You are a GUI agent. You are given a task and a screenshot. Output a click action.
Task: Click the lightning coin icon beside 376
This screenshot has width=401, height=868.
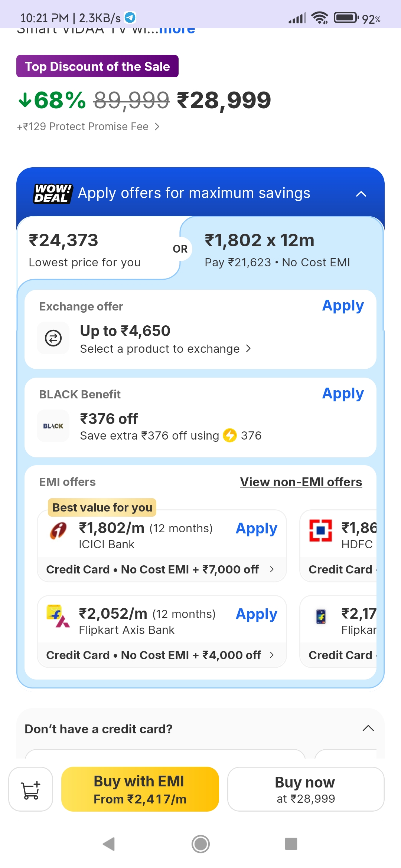(229, 436)
